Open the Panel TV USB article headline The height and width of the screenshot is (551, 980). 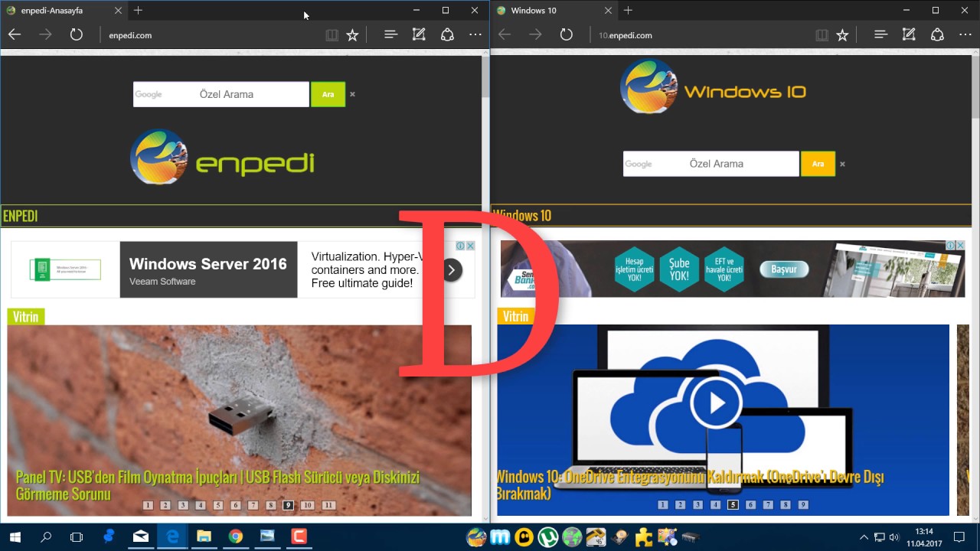[x=217, y=485]
